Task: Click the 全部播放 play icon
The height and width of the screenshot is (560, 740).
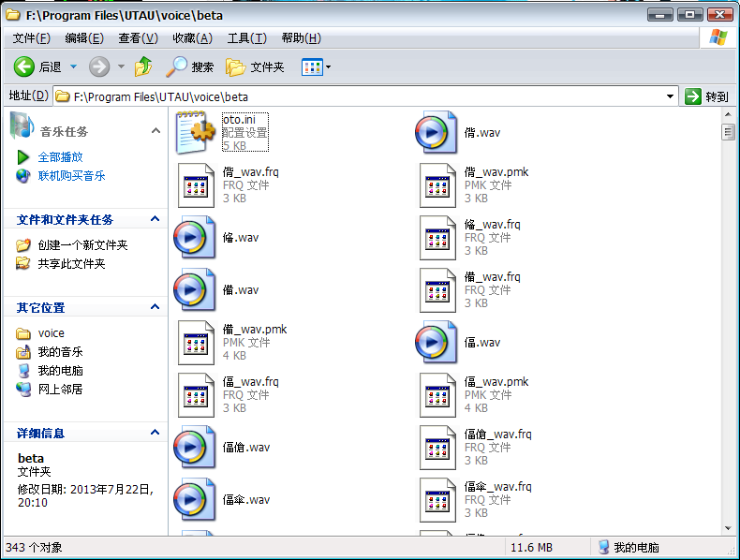Action: (22, 157)
